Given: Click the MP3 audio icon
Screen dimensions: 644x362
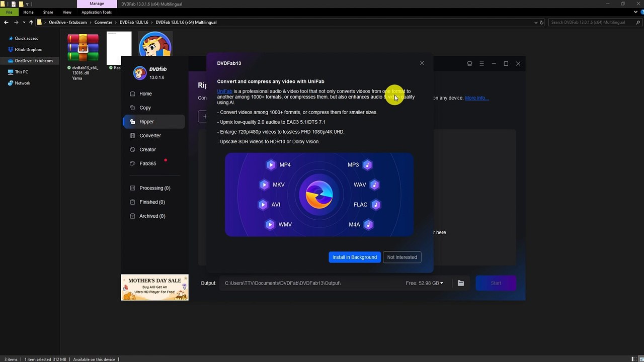Looking at the screenshot, I should pyautogui.click(x=368, y=165).
